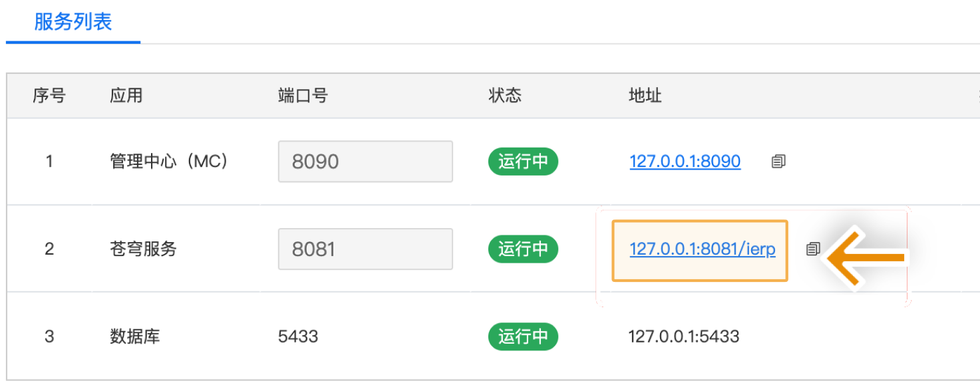The height and width of the screenshot is (383, 980).
Task: Click the 端口号 column header
Action: point(303,96)
